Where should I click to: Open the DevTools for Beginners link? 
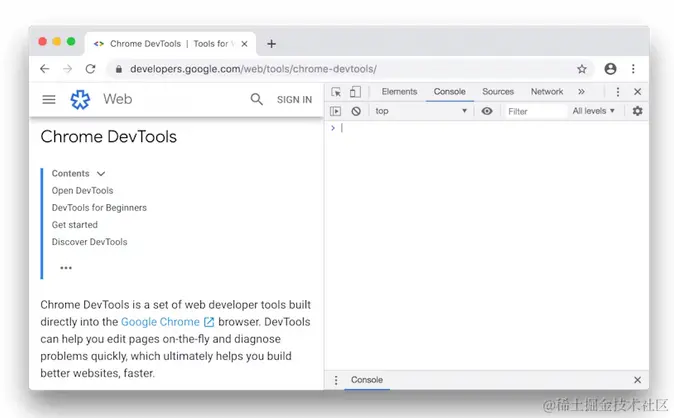coord(99,208)
